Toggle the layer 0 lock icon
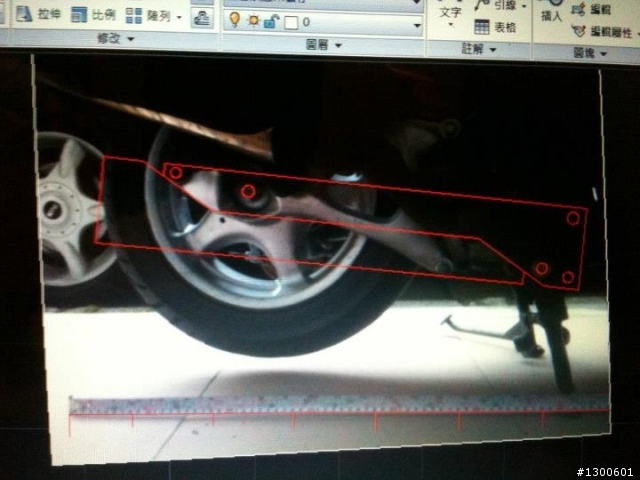 coord(271,21)
